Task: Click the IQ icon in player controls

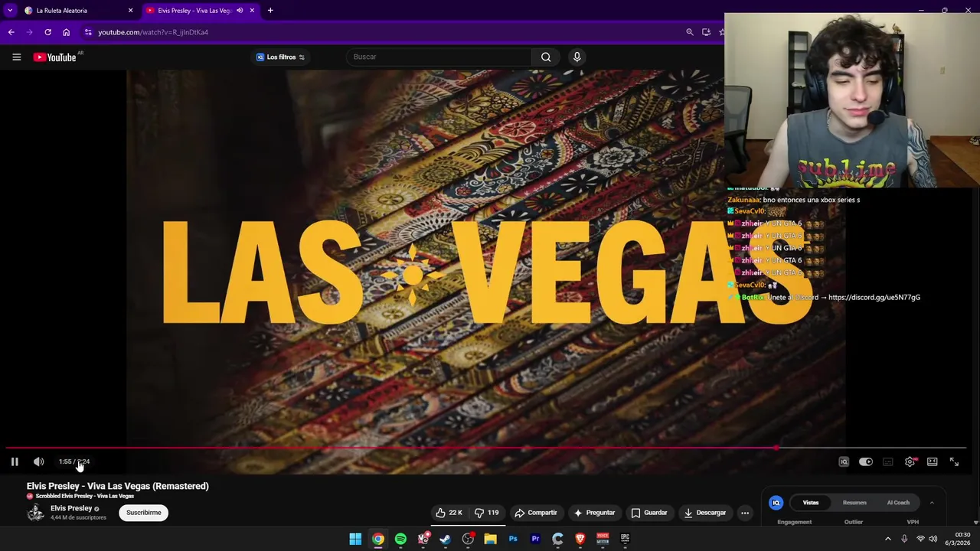Action: [844, 461]
